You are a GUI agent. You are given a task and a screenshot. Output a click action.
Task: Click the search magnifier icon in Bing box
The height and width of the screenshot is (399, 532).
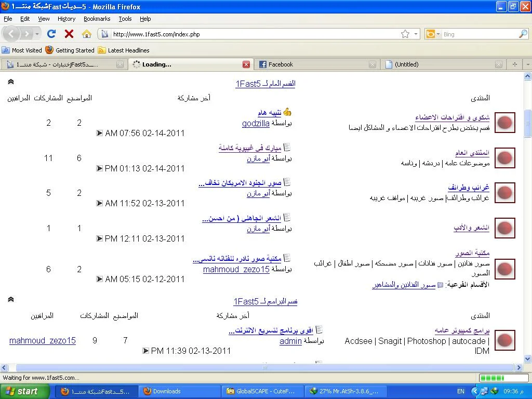click(523, 34)
